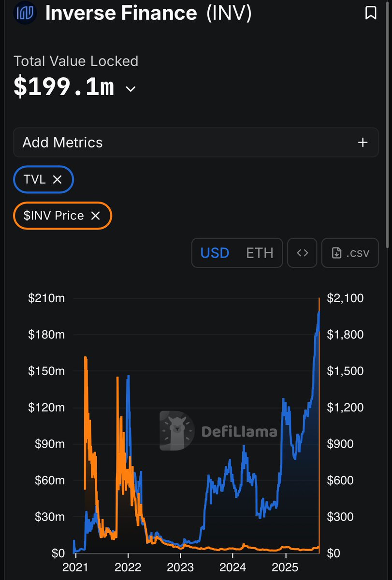Download chart data as .csv
The image size is (392, 580).
tap(350, 253)
